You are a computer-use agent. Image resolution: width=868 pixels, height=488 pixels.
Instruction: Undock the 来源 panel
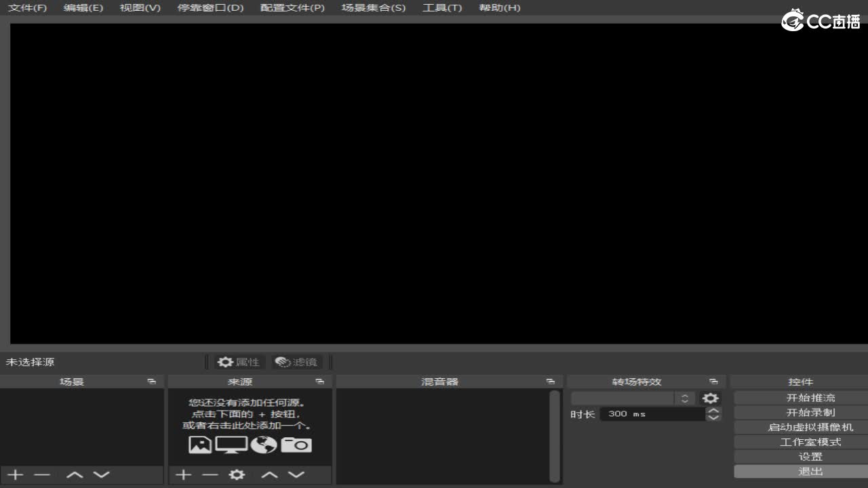320,382
